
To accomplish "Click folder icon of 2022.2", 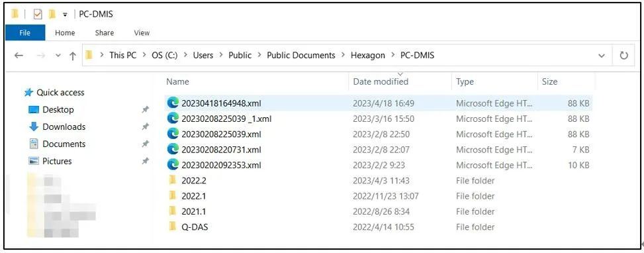I will [173, 180].
